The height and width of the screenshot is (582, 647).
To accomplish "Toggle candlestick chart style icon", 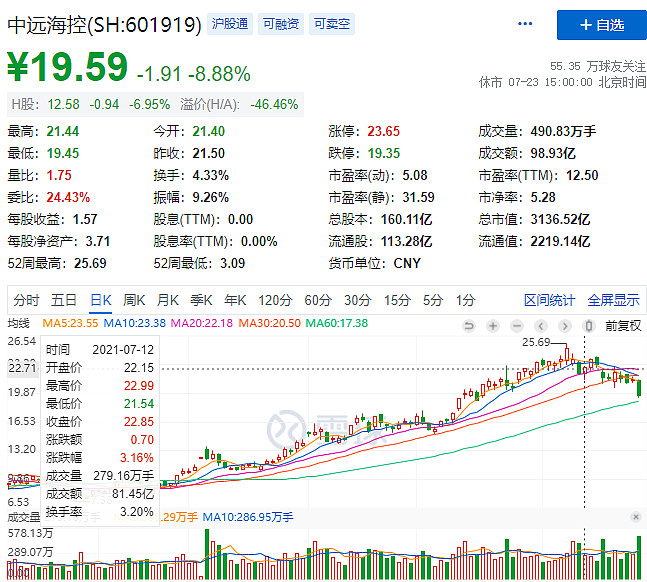I will point(589,326).
